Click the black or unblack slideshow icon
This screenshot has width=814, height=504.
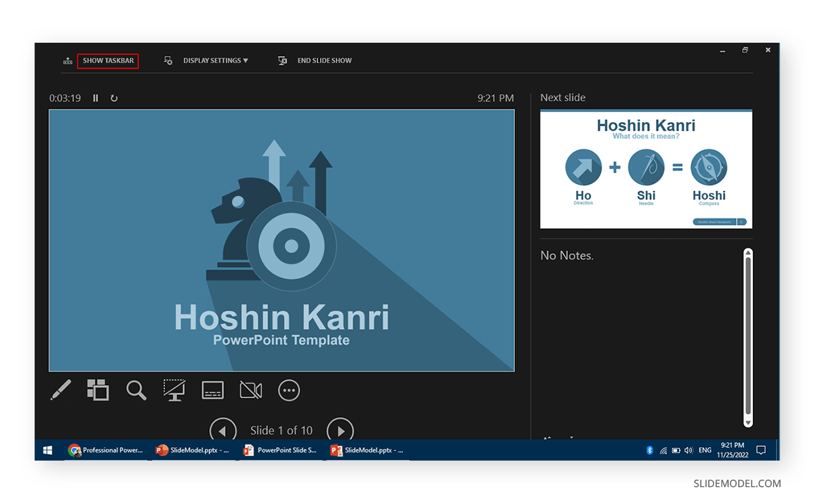click(174, 390)
